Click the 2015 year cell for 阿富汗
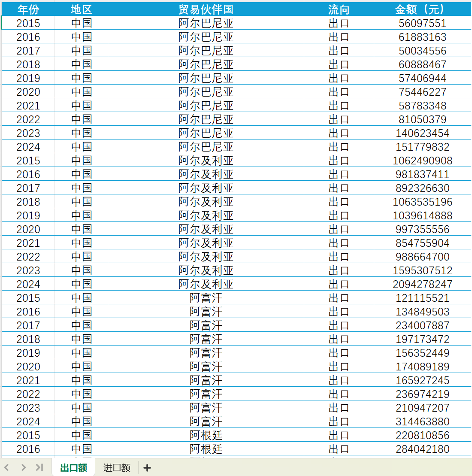 pyautogui.click(x=28, y=298)
